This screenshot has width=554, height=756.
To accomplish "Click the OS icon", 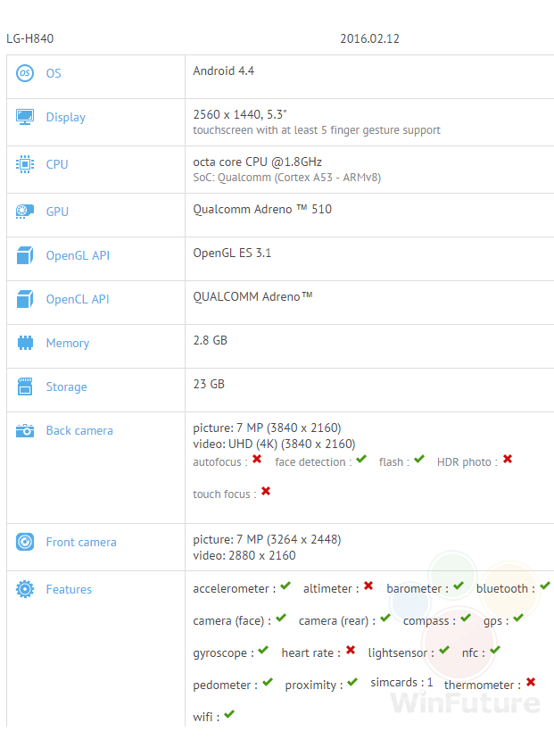I will [x=25, y=73].
